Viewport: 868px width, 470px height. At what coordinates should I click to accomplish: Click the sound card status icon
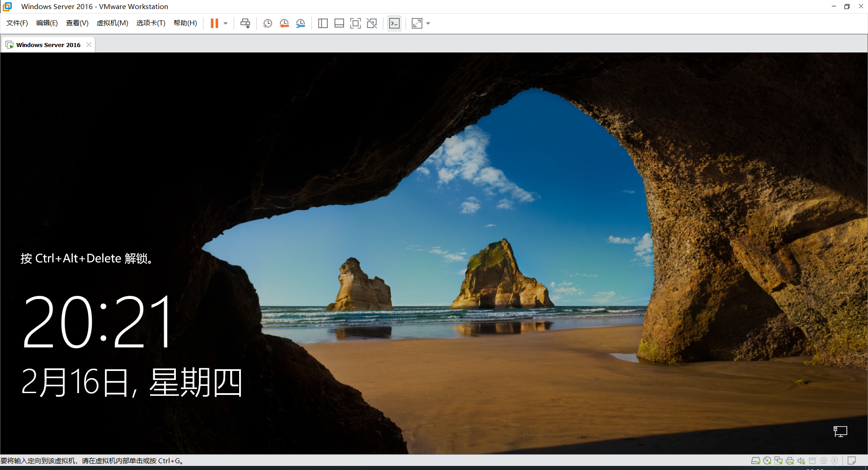point(801,461)
